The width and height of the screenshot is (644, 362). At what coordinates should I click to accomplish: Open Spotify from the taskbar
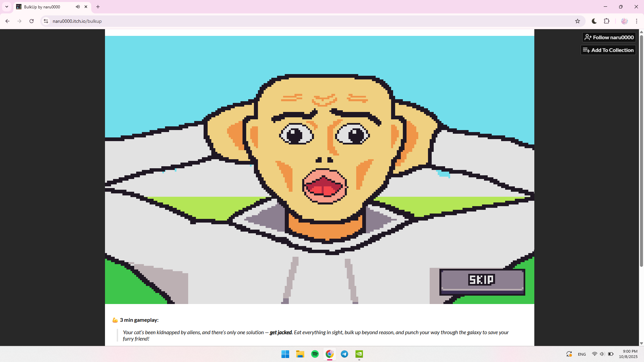point(315,354)
